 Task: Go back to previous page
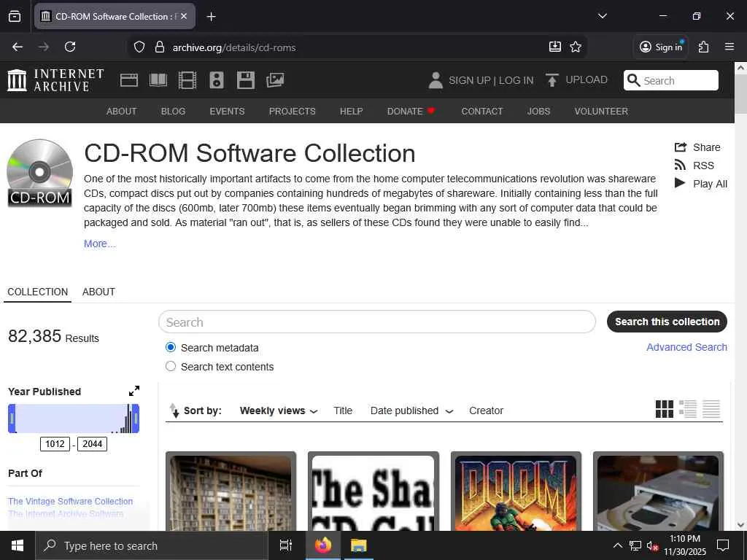[18, 47]
